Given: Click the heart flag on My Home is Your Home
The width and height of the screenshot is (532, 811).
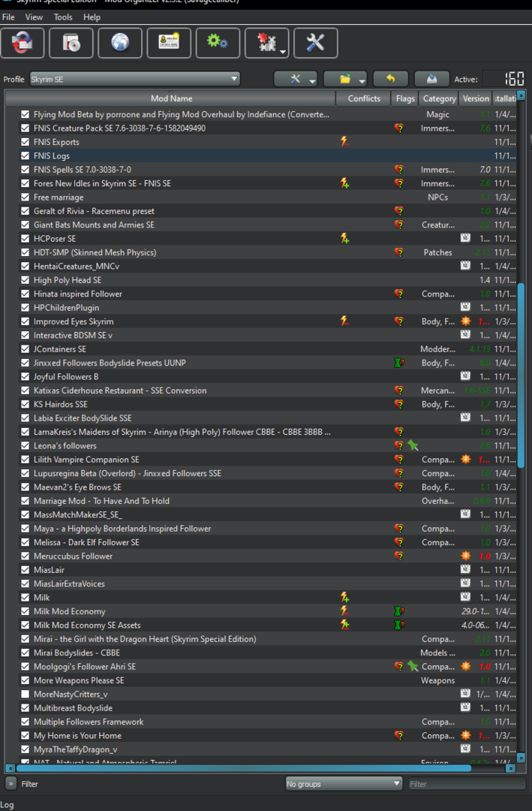Looking at the screenshot, I should [398, 735].
